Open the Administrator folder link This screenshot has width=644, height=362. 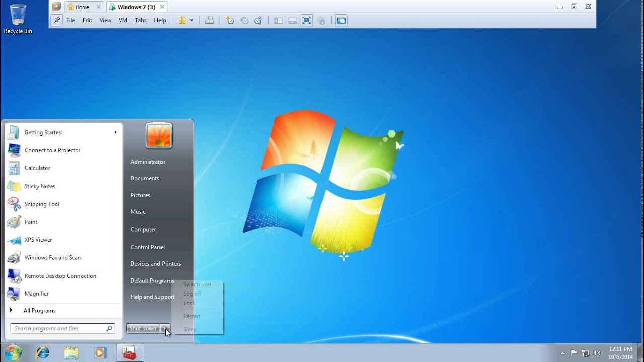point(148,162)
